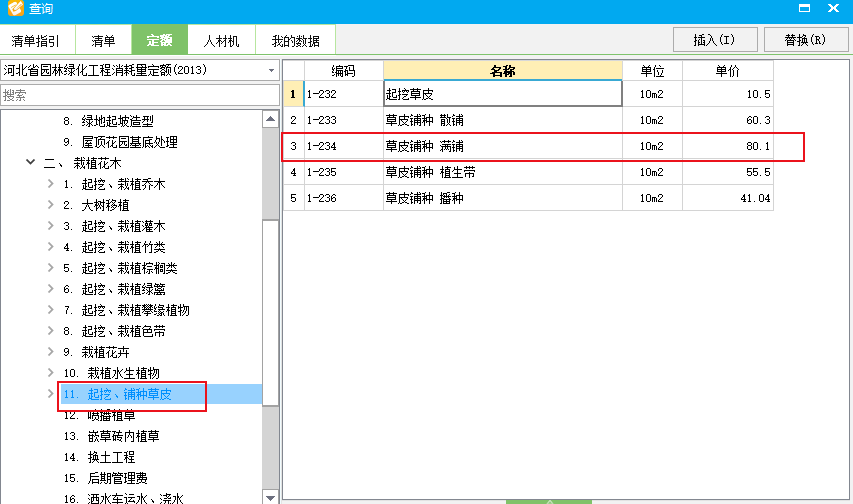Expand the 起挖、铺种草皮 node arrow
The width and height of the screenshot is (853, 504).
51,394
